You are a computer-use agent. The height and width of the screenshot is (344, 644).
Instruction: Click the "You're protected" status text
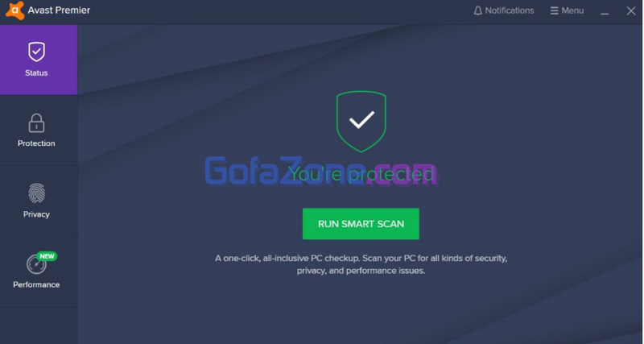361,174
